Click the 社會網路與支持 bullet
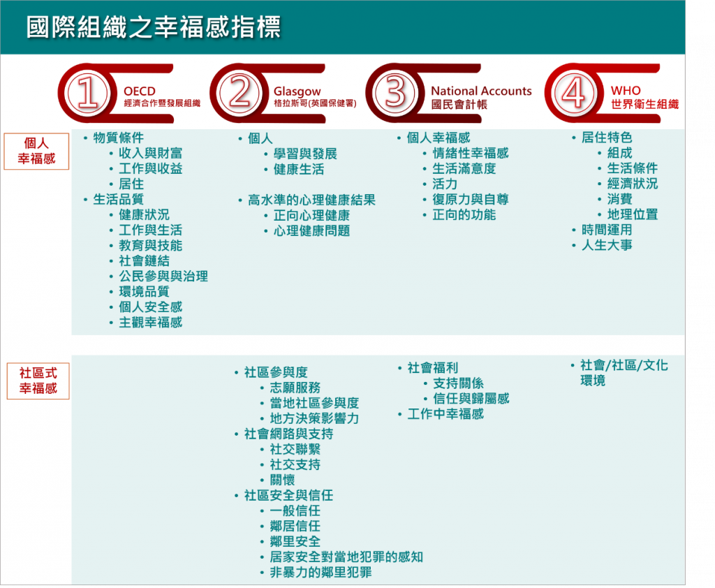The width and height of the screenshot is (715, 588). click(x=288, y=434)
